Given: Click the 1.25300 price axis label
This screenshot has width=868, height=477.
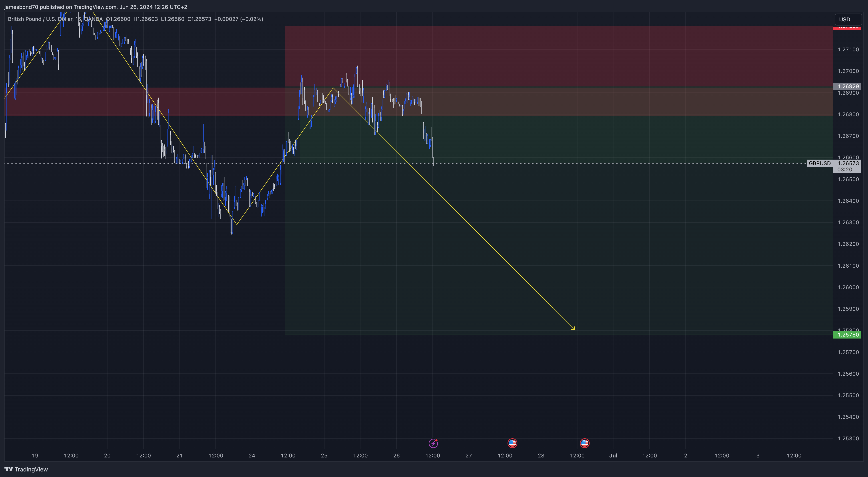Looking at the screenshot, I should [x=848, y=439].
